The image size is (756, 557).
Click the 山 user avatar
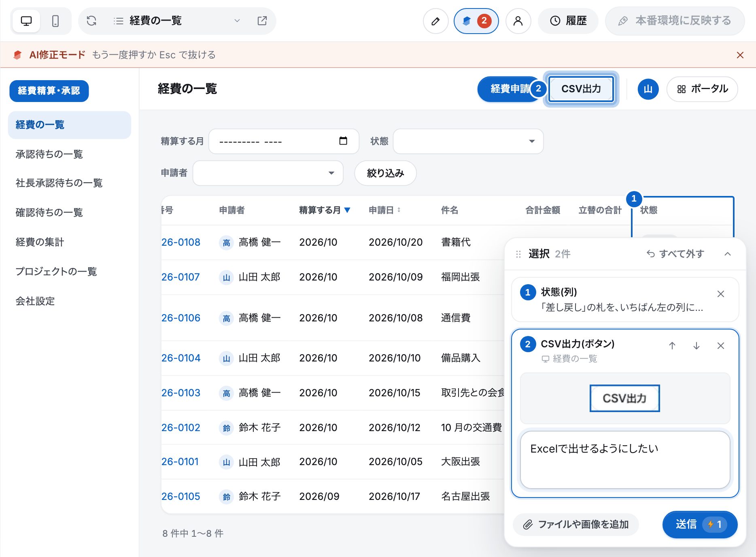coord(648,89)
